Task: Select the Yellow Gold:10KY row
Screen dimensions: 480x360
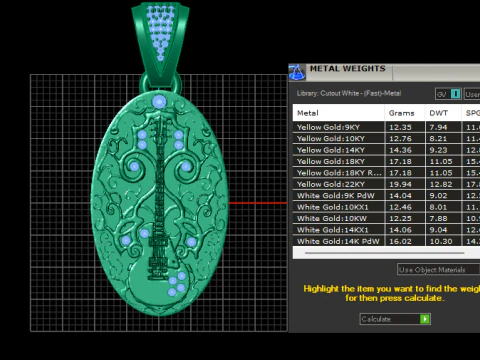Action: [x=386, y=138]
